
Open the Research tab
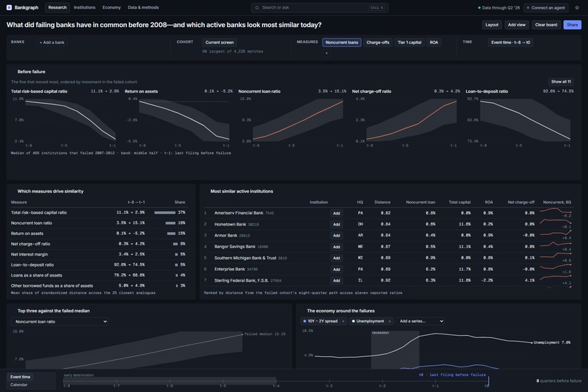[x=58, y=7]
